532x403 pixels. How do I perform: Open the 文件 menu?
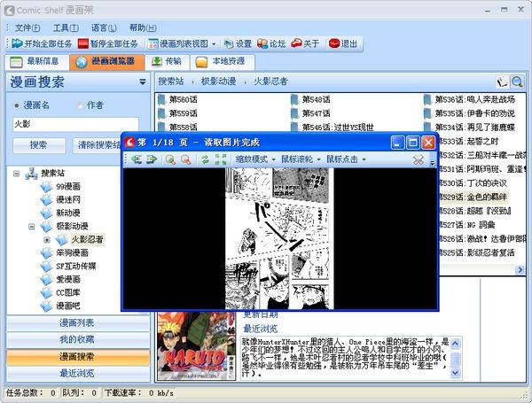tap(27, 27)
